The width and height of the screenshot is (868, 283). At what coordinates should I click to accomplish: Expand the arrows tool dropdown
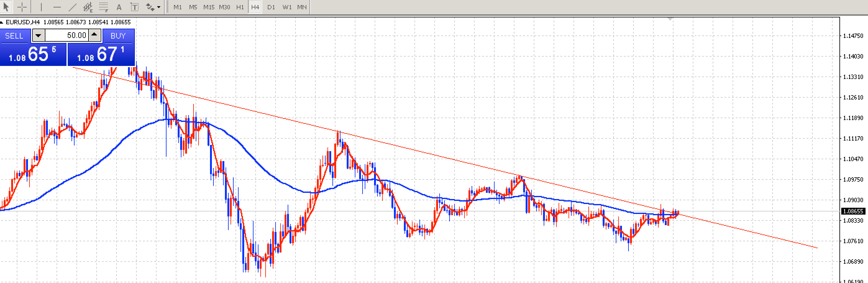159,7
